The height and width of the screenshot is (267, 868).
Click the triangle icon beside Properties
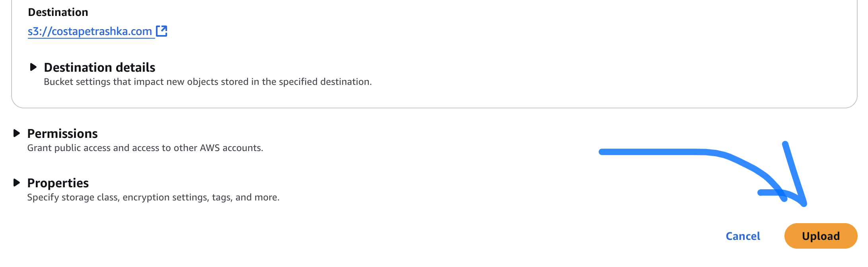[x=17, y=183]
